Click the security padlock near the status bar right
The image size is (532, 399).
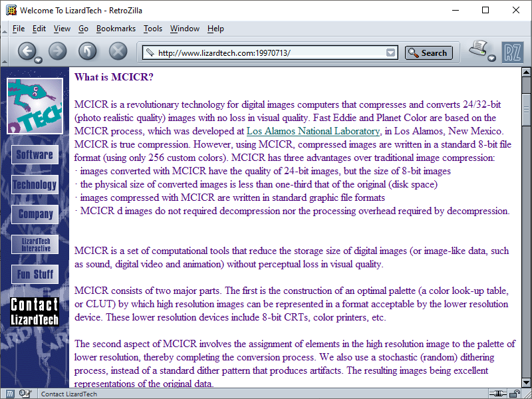click(515, 393)
